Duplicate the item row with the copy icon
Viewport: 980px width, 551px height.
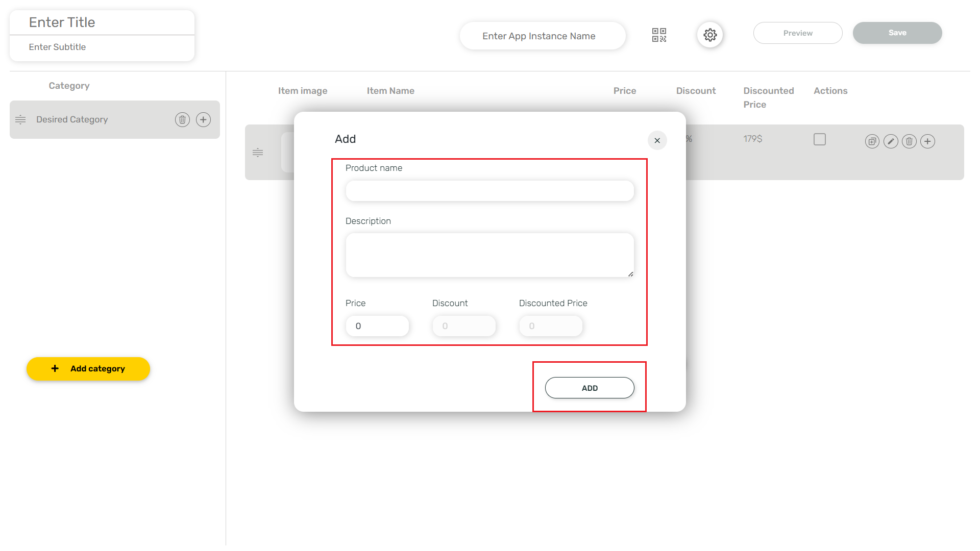872,141
